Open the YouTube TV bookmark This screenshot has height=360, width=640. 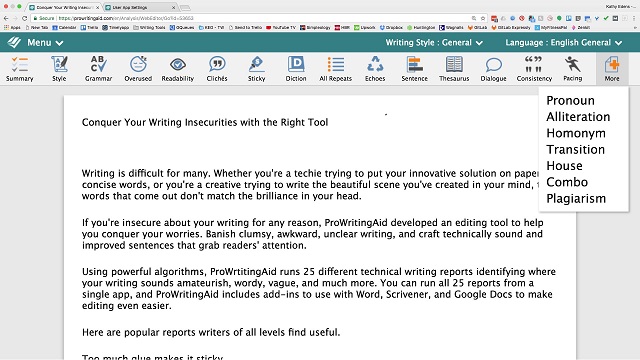pyautogui.click(x=281, y=28)
